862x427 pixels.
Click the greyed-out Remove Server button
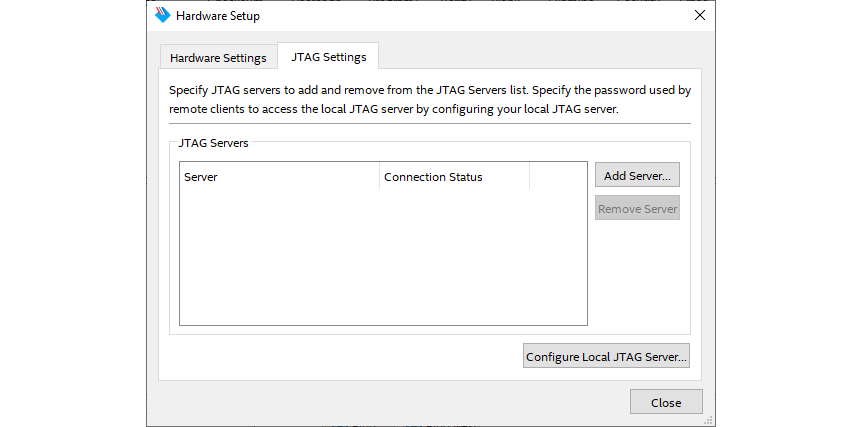tap(637, 209)
